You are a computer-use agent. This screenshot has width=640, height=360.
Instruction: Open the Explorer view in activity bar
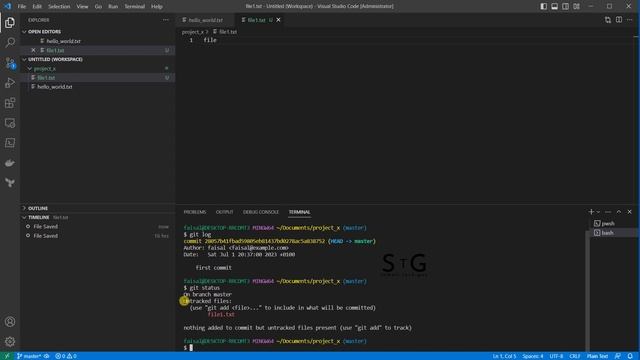(x=10, y=23)
